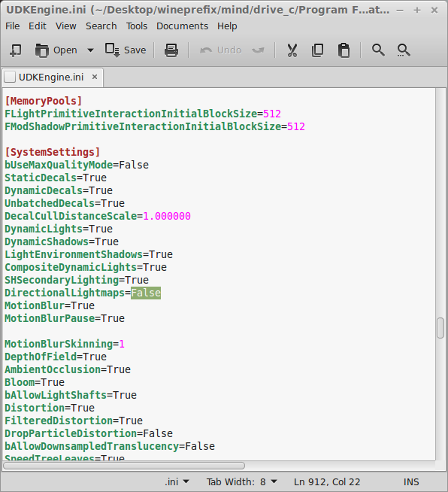Click the Redo arrow icon

click(259, 50)
